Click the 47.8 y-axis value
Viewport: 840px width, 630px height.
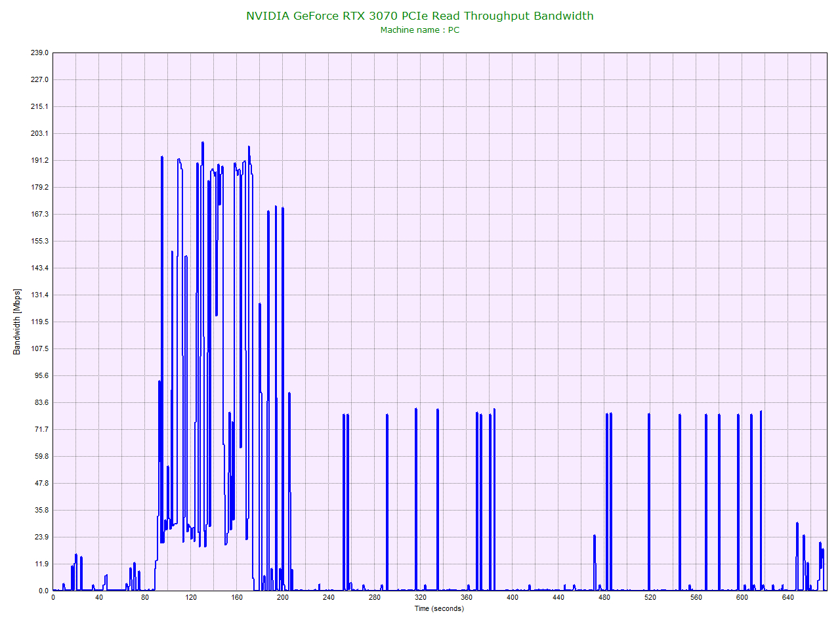42,483
